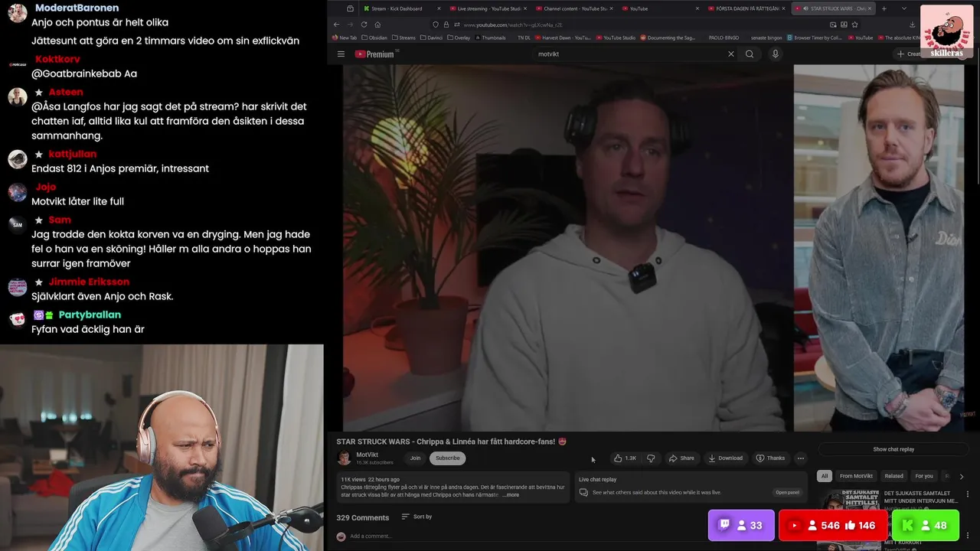Click the Join membership button
This screenshot has width=980, height=551.
[415, 458]
